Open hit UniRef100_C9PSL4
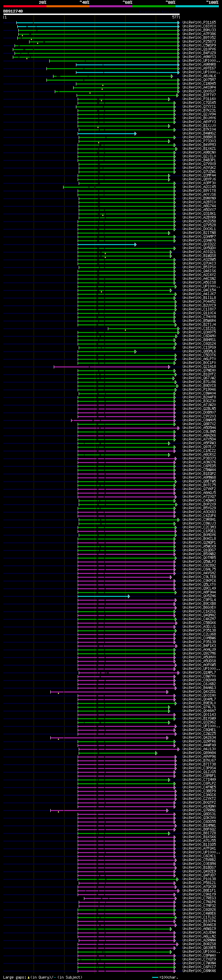This screenshot has height=980, width=222. [x=199, y=600]
